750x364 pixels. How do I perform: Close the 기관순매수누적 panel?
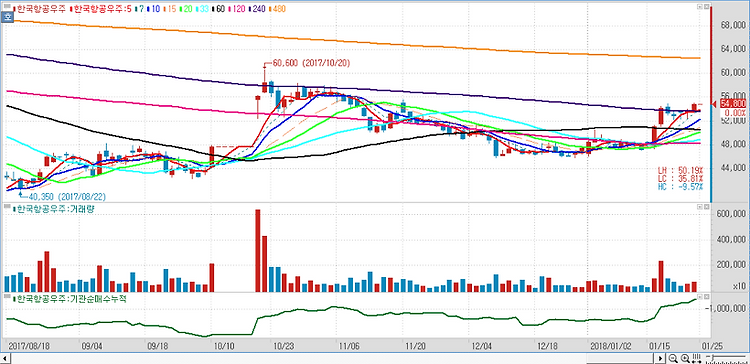(x=706, y=297)
